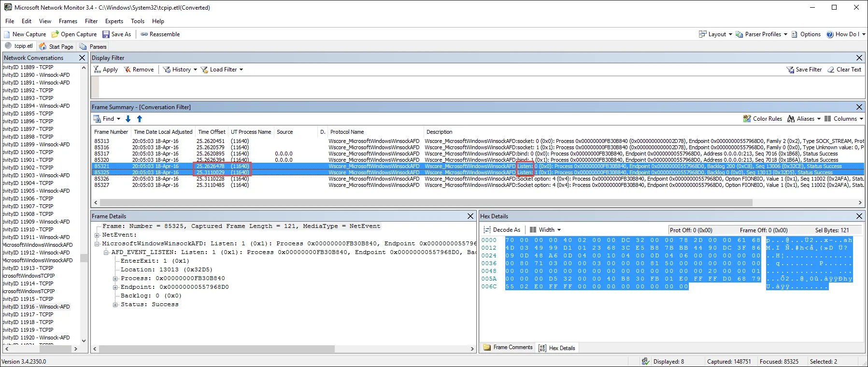Collapse the AFD_EVENT_LISTEN node
Viewport: 868px width, 367px height.
[x=106, y=253]
